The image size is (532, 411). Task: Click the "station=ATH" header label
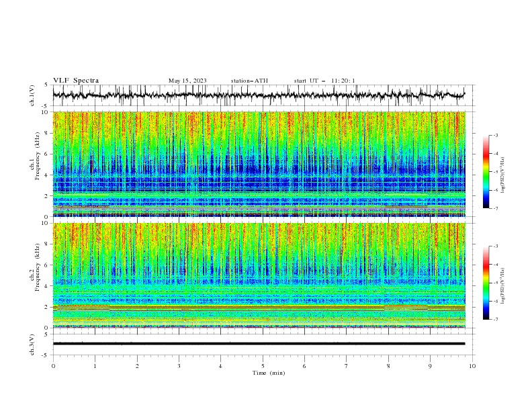(x=249, y=81)
